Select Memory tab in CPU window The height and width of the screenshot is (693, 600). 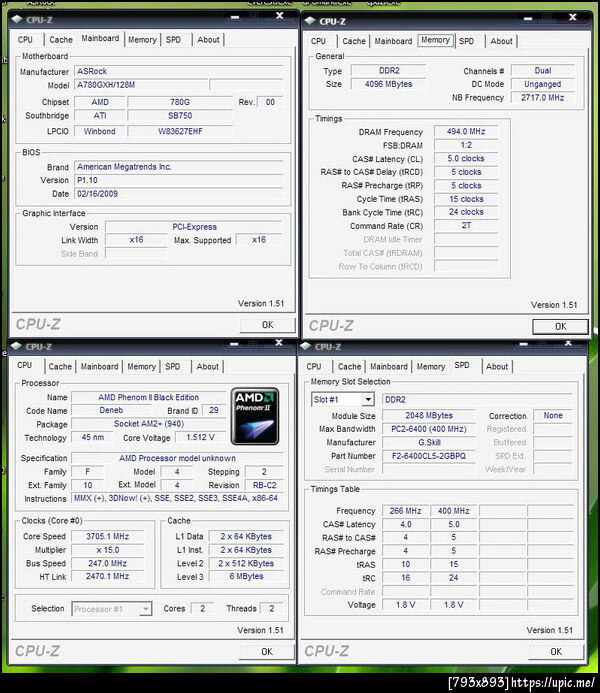coord(141,366)
